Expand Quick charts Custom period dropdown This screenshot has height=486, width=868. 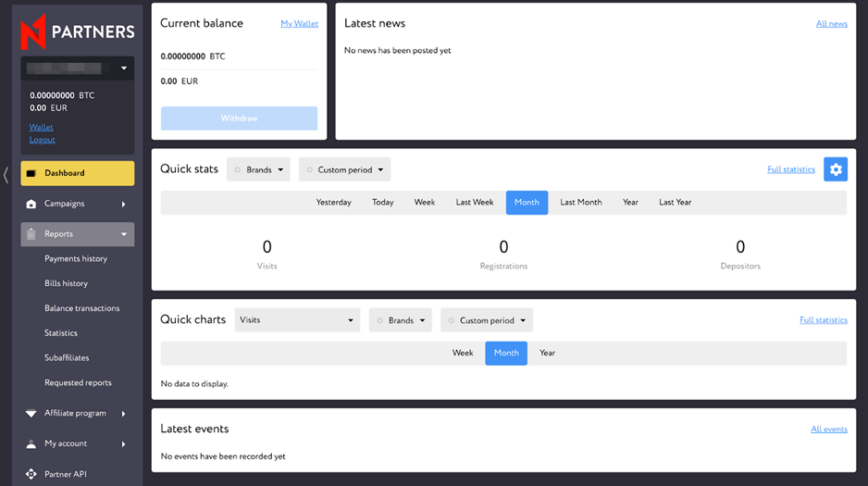coord(487,320)
